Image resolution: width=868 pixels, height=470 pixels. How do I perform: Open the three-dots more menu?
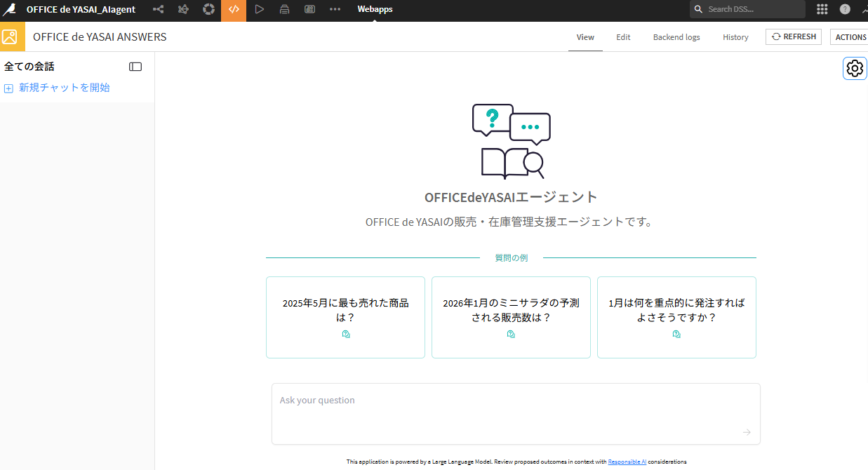click(x=335, y=9)
